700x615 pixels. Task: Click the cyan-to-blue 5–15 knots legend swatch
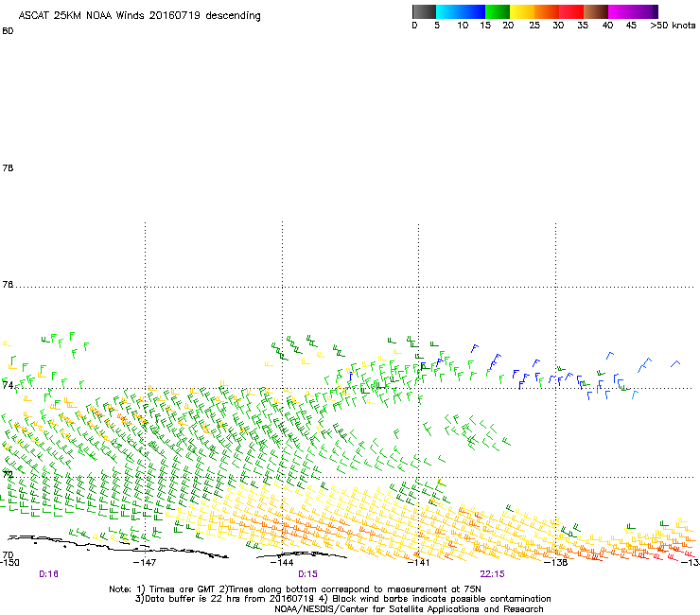(461, 11)
